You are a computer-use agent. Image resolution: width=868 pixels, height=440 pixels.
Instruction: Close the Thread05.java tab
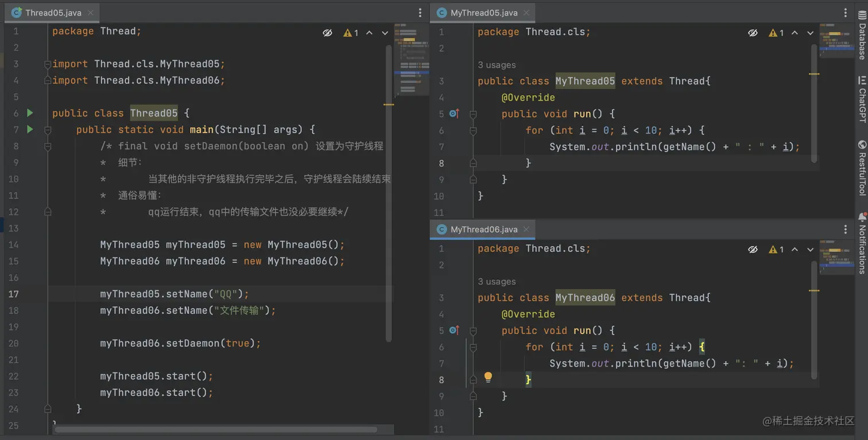(90, 12)
